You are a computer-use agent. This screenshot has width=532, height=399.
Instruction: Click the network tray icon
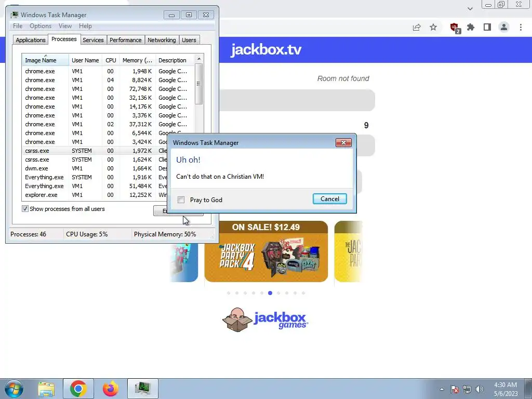click(x=467, y=389)
